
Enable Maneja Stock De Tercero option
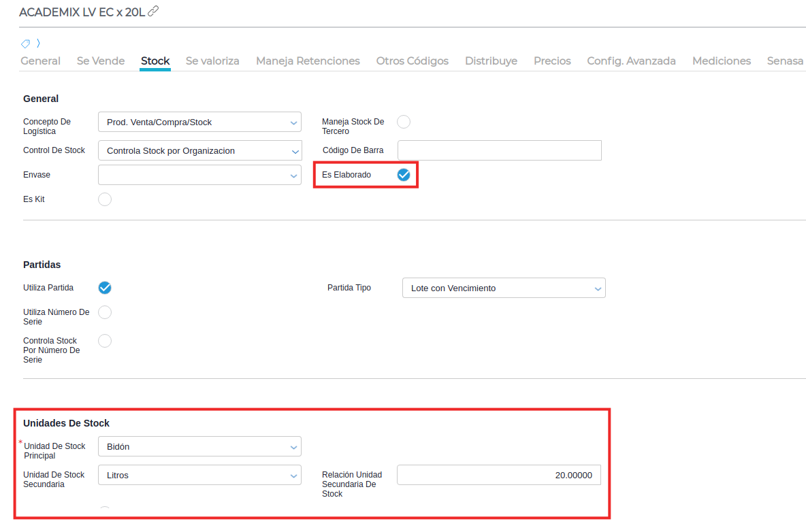(404, 122)
